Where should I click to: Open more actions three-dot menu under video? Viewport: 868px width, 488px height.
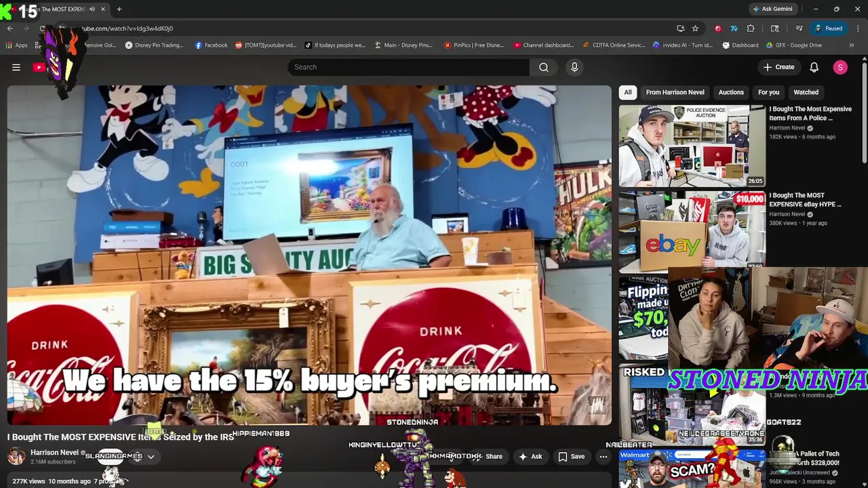[604, 457]
